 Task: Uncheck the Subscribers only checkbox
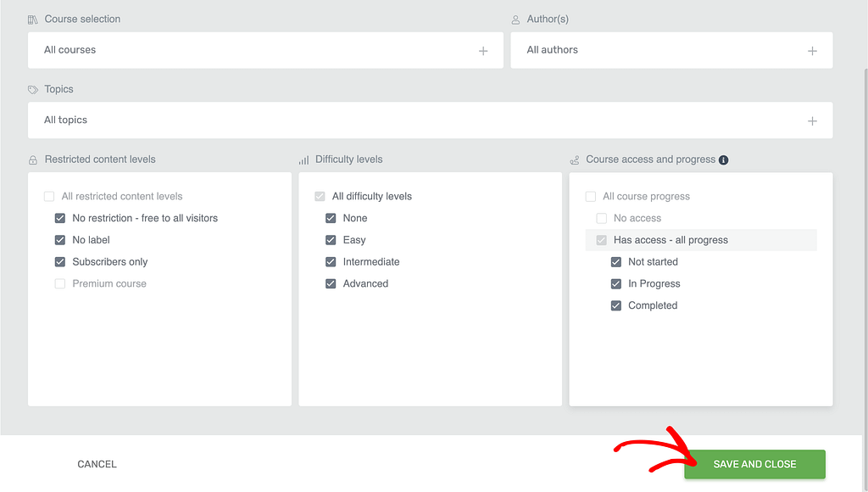point(60,261)
